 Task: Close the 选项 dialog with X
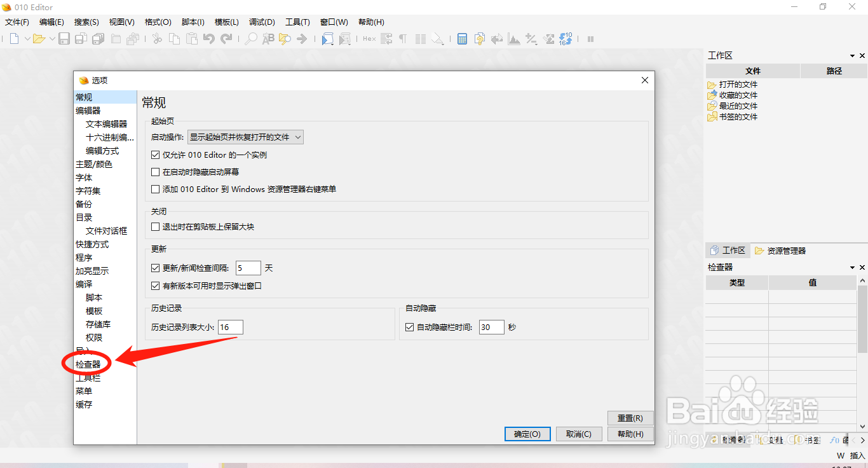644,80
